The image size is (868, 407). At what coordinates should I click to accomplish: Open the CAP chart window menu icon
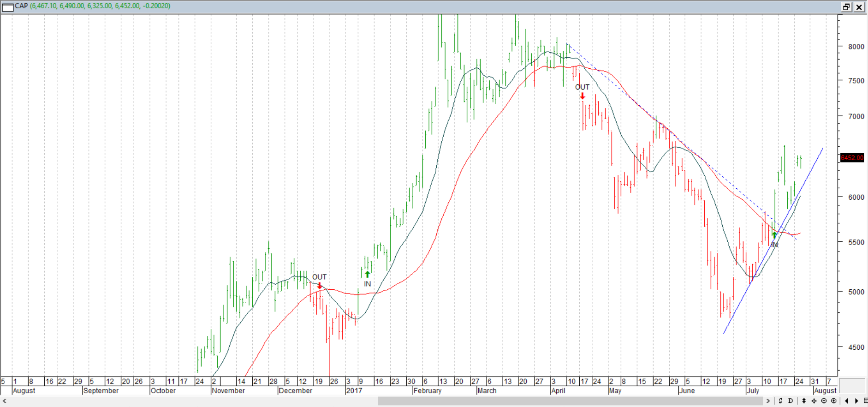[8, 6]
